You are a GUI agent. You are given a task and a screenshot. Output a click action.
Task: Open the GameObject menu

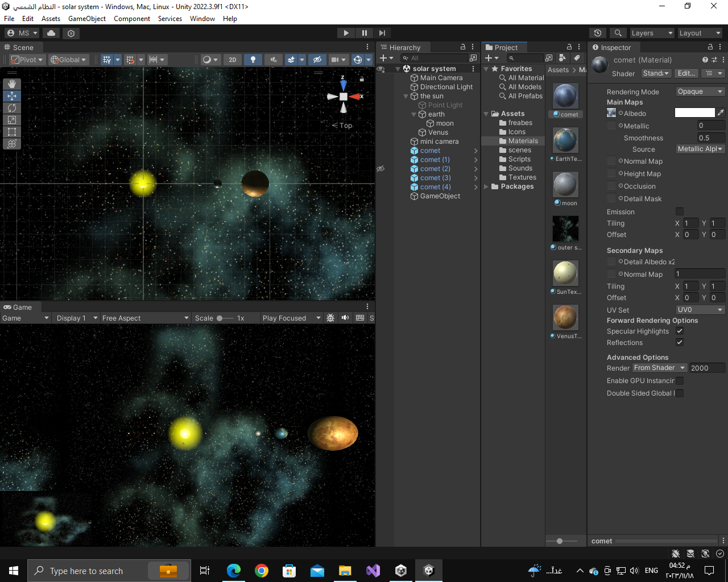(86, 18)
